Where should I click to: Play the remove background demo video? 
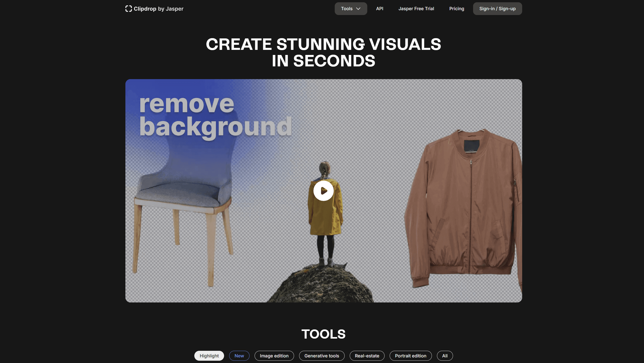pyautogui.click(x=323, y=191)
